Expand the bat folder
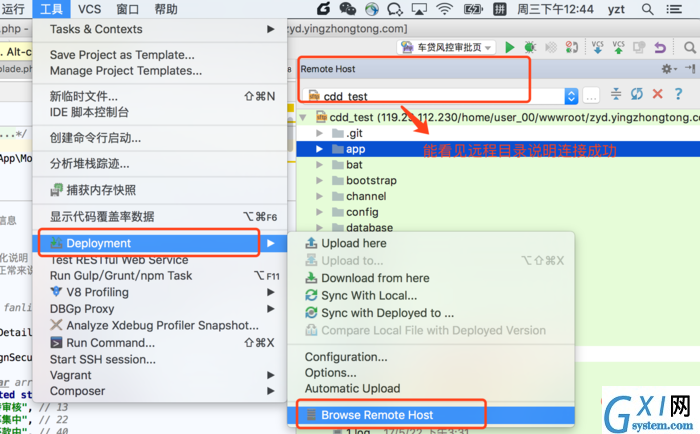 click(x=319, y=165)
